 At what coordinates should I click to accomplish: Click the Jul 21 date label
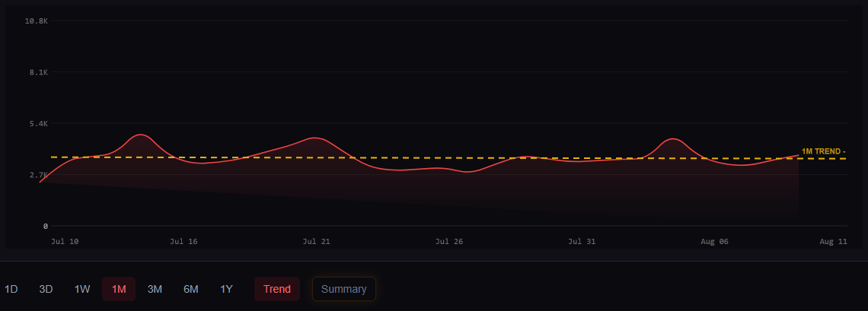tap(317, 242)
